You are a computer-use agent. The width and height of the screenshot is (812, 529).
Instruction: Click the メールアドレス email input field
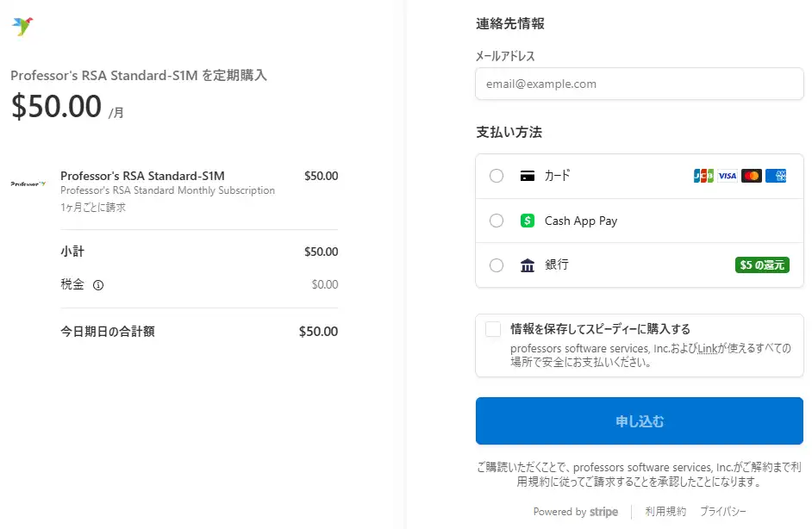639,84
